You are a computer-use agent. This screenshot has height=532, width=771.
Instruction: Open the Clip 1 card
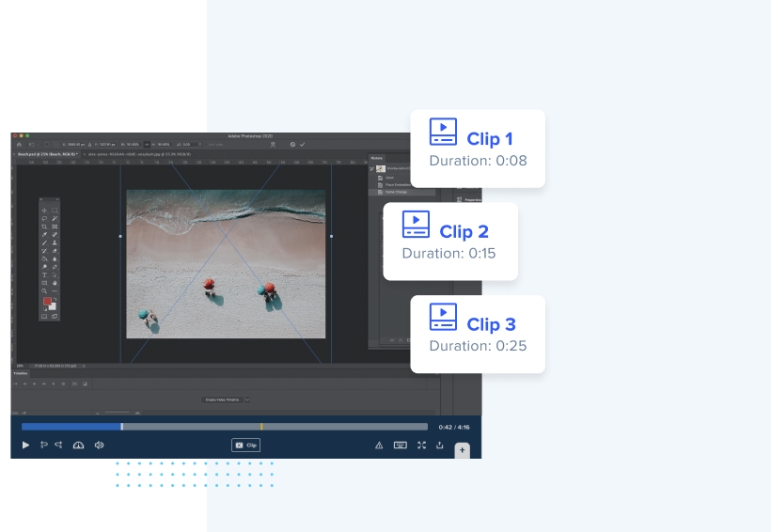[478, 149]
